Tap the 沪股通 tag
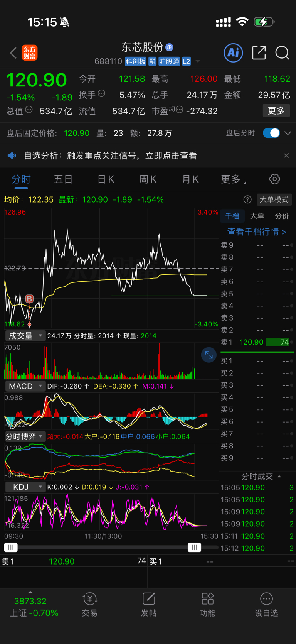 (169, 61)
